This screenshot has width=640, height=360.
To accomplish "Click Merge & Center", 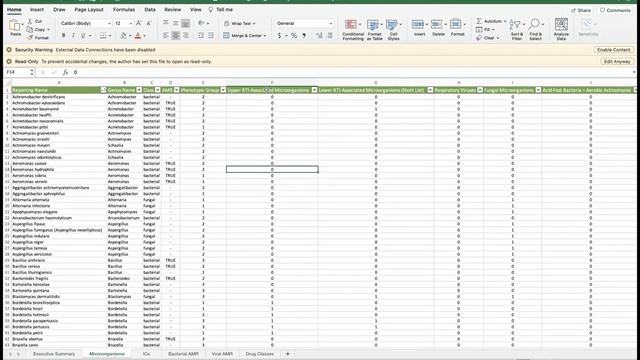I will click(245, 36).
